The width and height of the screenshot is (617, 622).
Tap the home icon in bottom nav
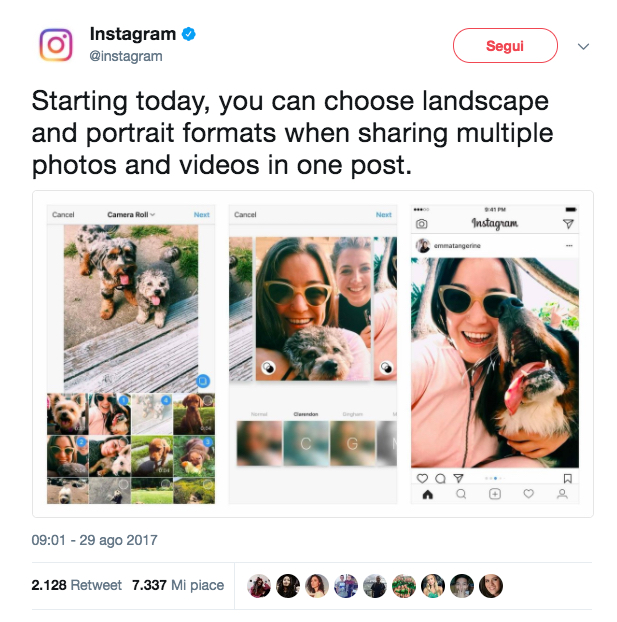(428, 494)
